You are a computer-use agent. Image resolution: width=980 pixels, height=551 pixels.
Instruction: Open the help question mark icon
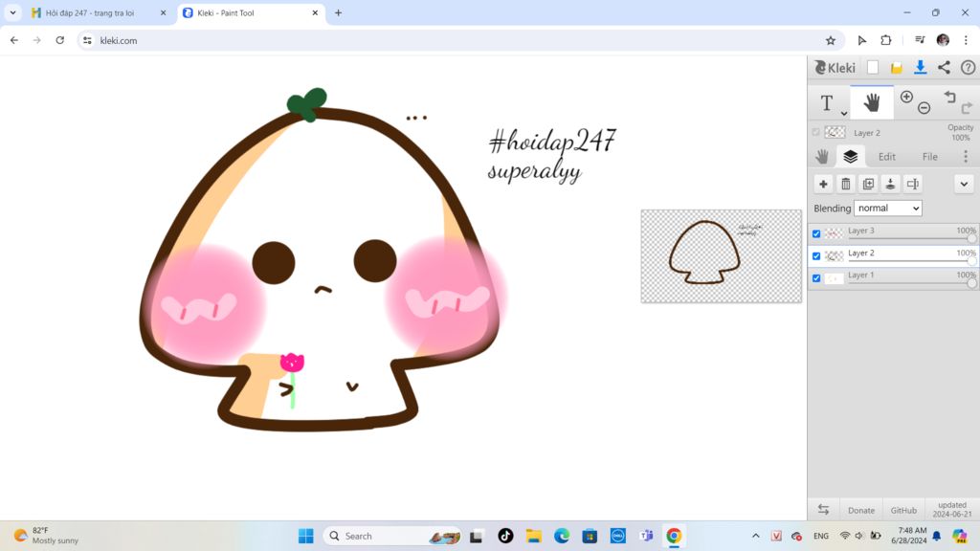968,68
